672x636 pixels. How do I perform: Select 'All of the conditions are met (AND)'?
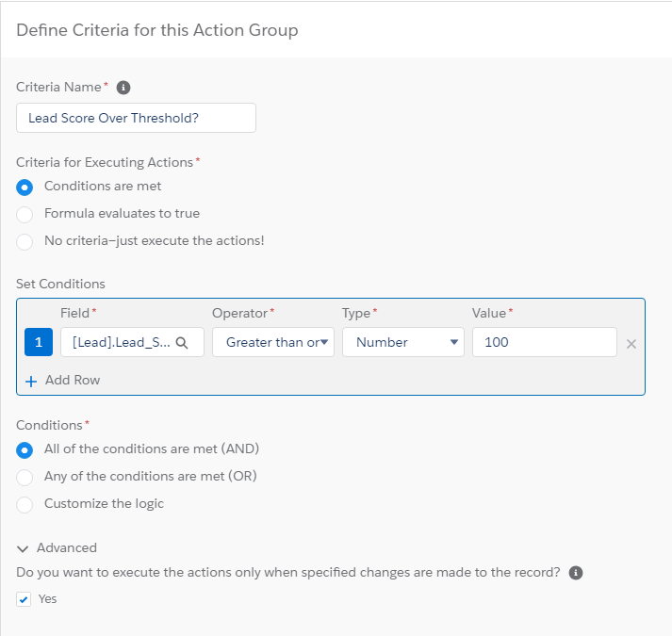point(25,449)
